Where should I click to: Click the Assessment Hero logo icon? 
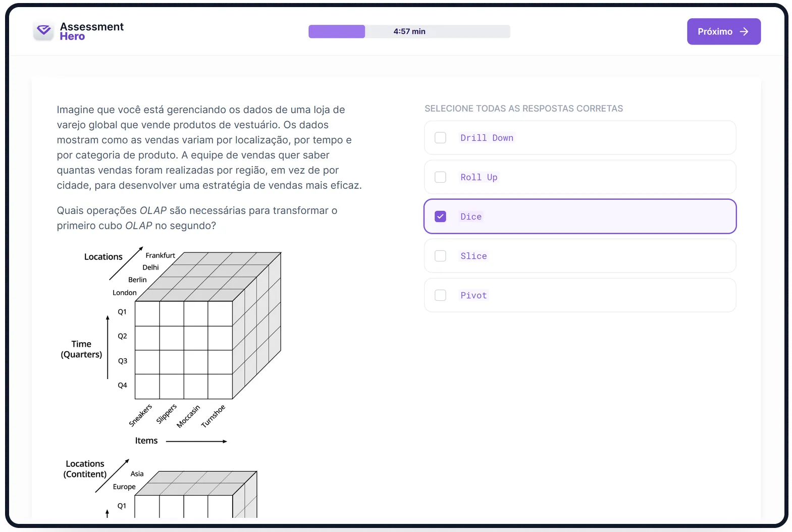tap(44, 31)
